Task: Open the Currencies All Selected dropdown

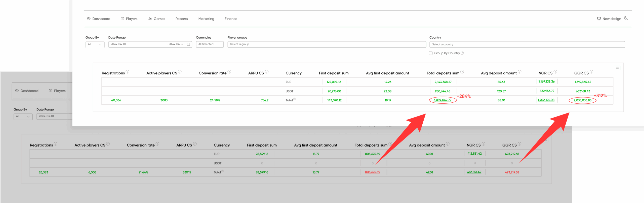Action: (210, 44)
